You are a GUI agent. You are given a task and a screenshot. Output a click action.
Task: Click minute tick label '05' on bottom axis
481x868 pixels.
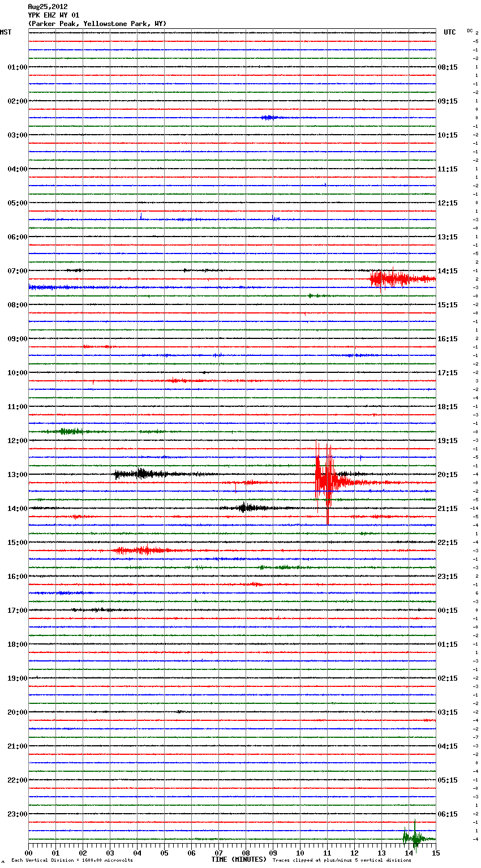pos(164,853)
